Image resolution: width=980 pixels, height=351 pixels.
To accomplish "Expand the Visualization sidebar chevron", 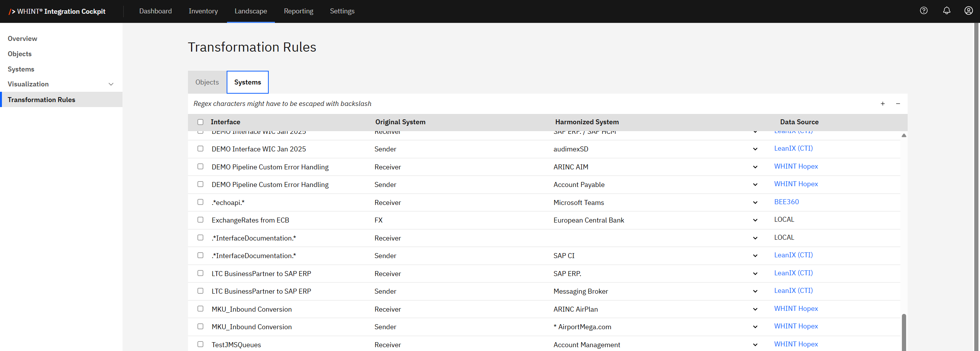I will point(111,84).
